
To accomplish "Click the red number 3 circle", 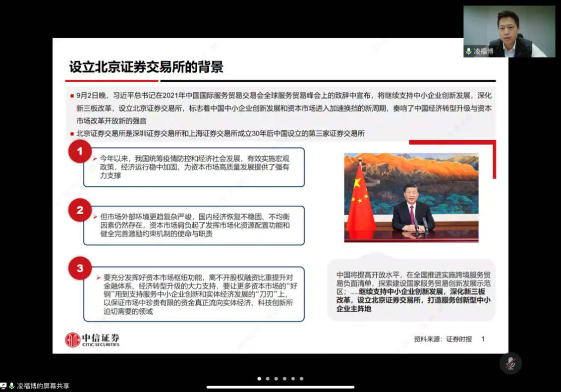I will pyautogui.click(x=80, y=269).
